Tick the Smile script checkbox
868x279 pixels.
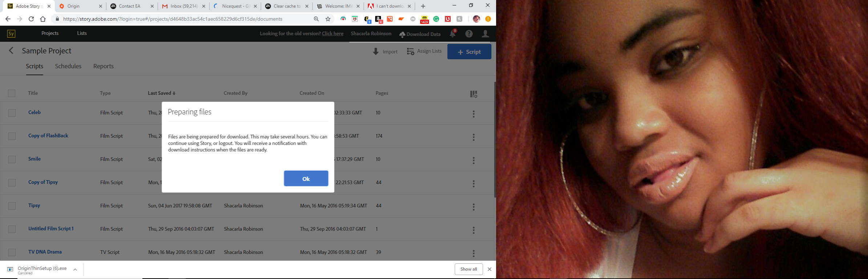(x=12, y=159)
